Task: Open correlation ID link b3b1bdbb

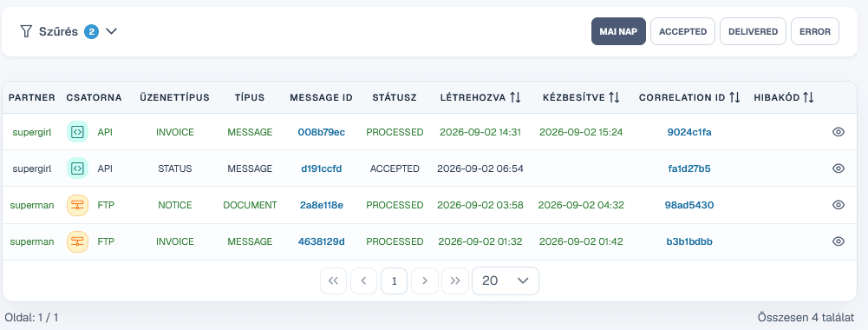Action: 689,241
